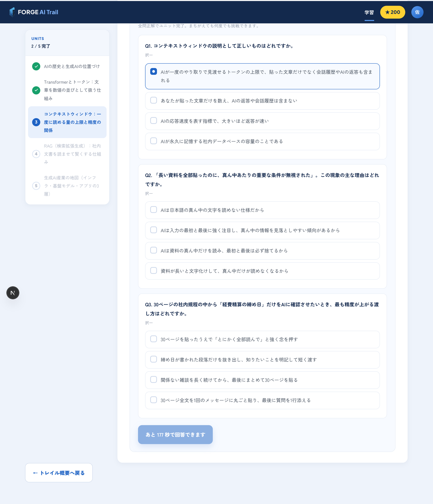Select Q2 option 資料が長いと文字化けして
The width and height of the screenshot is (433, 504).
262,271
